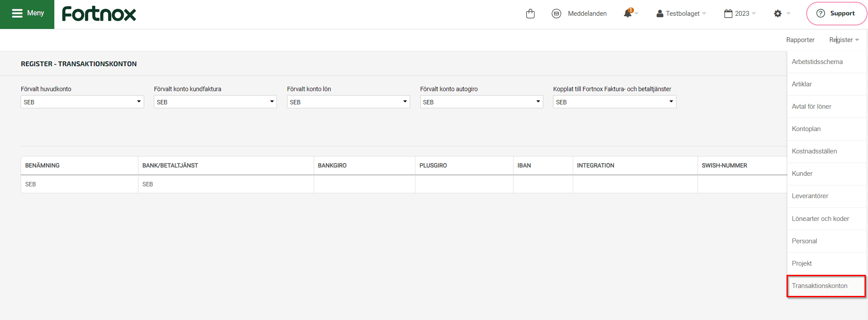Choose Kostnadsställen in Register menu
This screenshot has width=868, height=320.
pyautogui.click(x=826, y=151)
